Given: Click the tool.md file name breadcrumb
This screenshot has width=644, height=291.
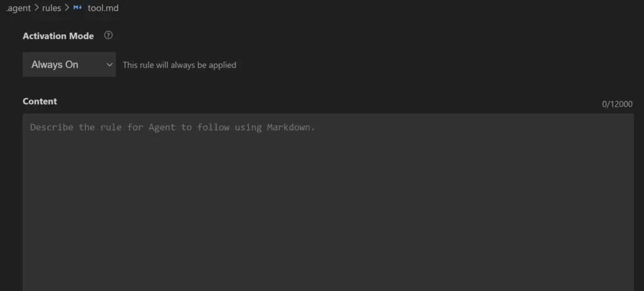Looking at the screenshot, I should coord(103,8).
